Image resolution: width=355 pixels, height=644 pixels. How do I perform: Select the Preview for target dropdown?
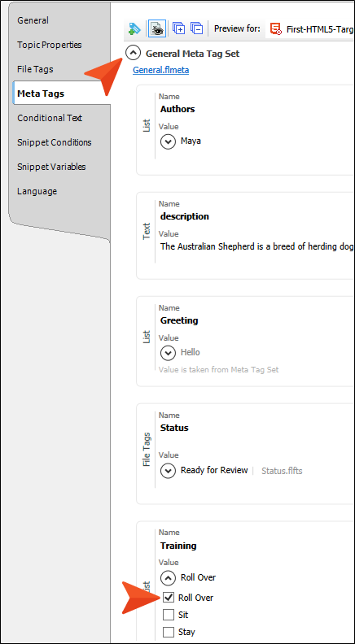pyautogui.click(x=310, y=28)
